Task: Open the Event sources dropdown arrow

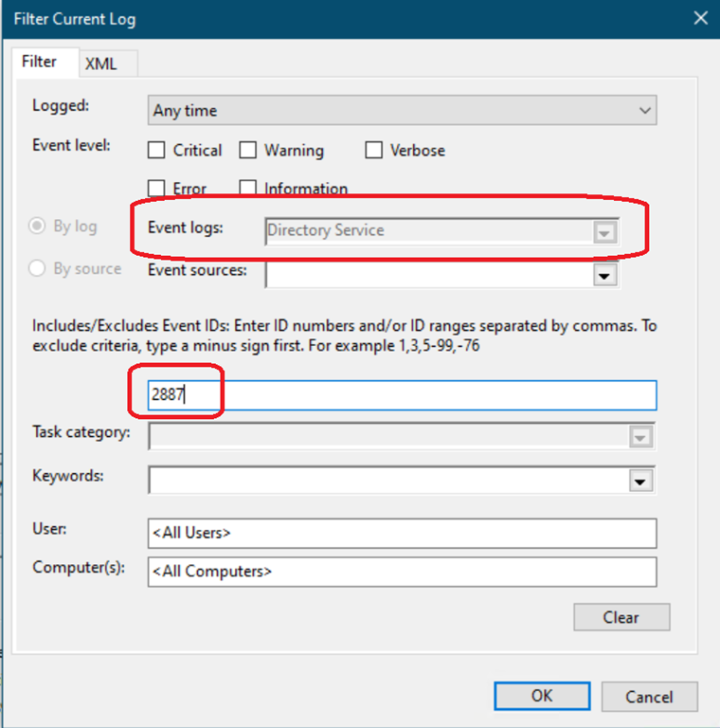Action: coord(603,275)
